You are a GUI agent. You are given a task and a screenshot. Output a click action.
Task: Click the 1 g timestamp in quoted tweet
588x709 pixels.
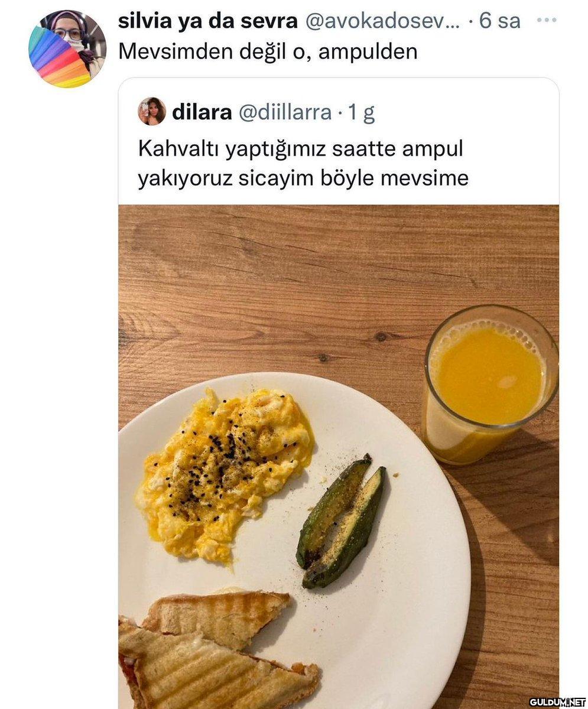[x=360, y=112]
